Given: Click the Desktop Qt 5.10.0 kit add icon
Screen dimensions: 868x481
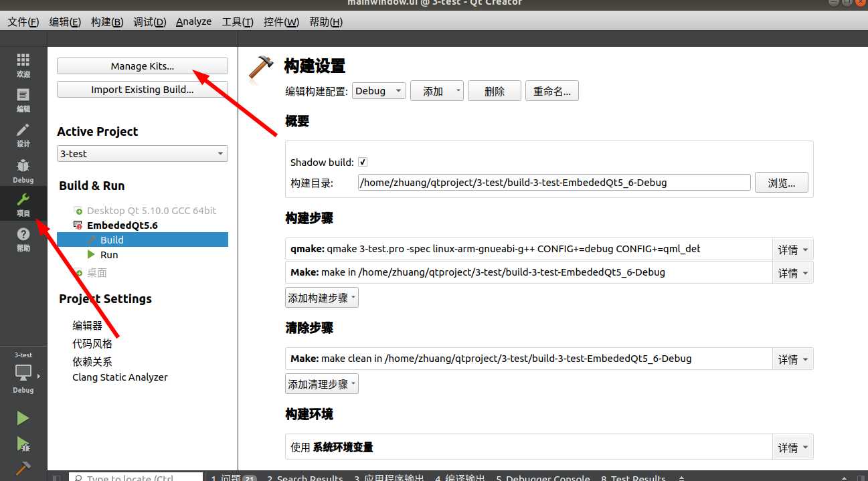Looking at the screenshot, I should (79, 211).
